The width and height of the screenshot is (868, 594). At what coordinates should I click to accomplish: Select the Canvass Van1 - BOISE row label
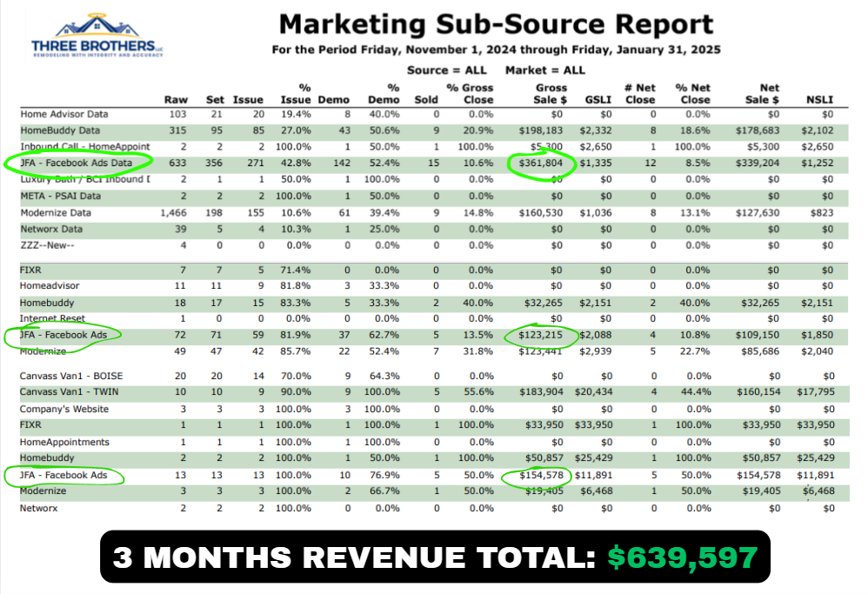coord(71,376)
